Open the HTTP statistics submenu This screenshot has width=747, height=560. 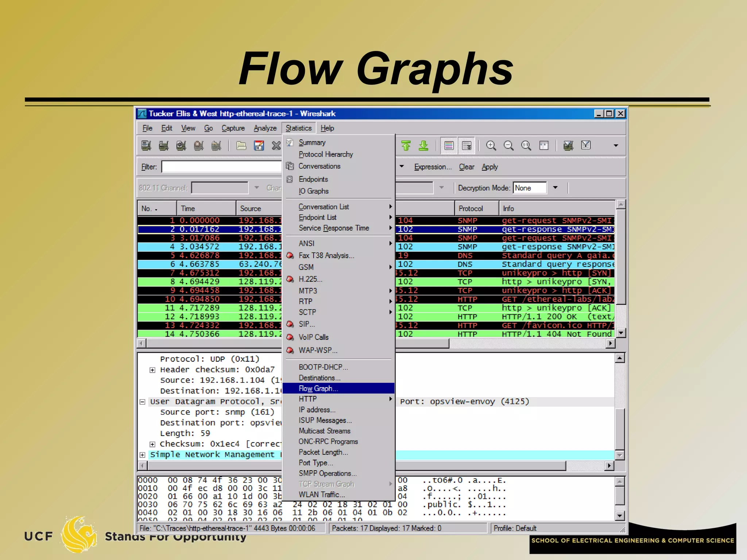pos(338,399)
